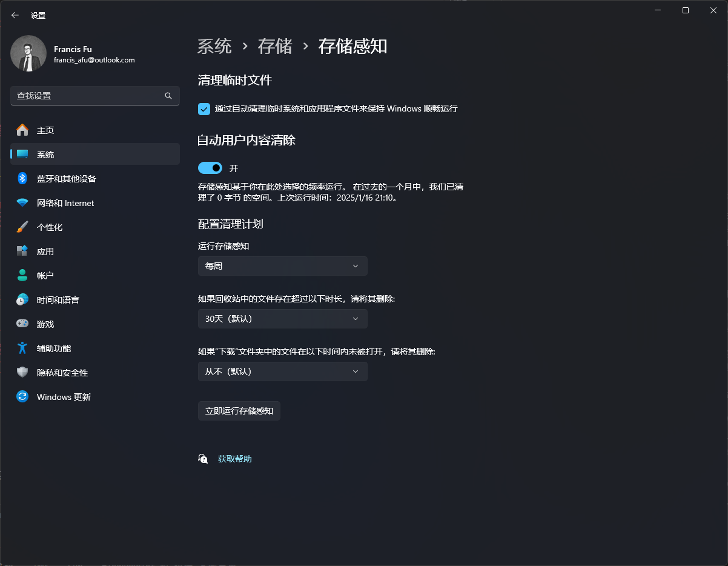Uncheck the automatic temporary file cleanup checkbox
Screen dimensions: 728x566
point(204,109)
